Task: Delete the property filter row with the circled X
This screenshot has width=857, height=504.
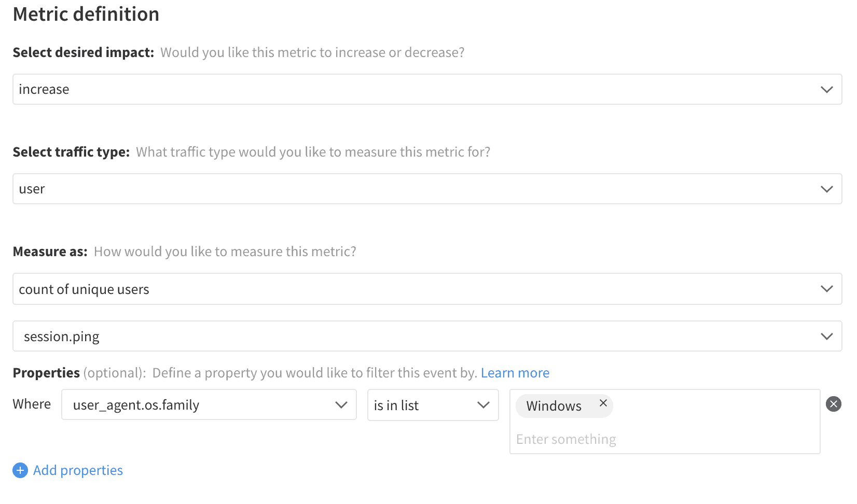Action: point(834,404)
